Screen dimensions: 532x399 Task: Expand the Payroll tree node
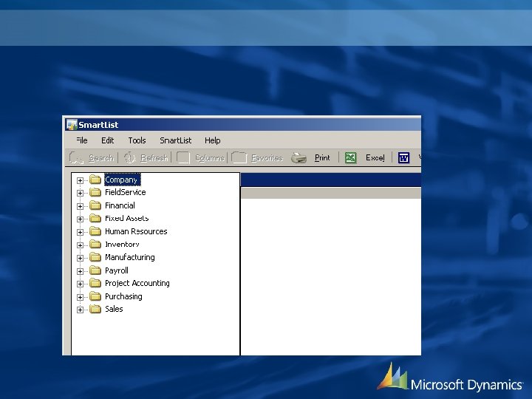point(80,271)
